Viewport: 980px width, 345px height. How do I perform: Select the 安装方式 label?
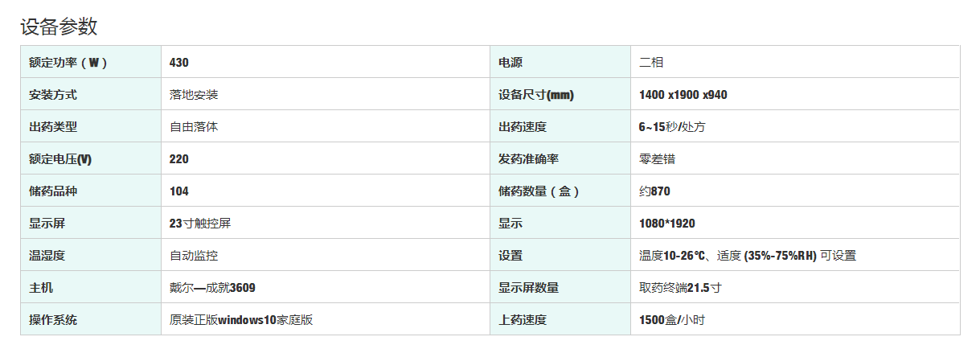point(52,95)
